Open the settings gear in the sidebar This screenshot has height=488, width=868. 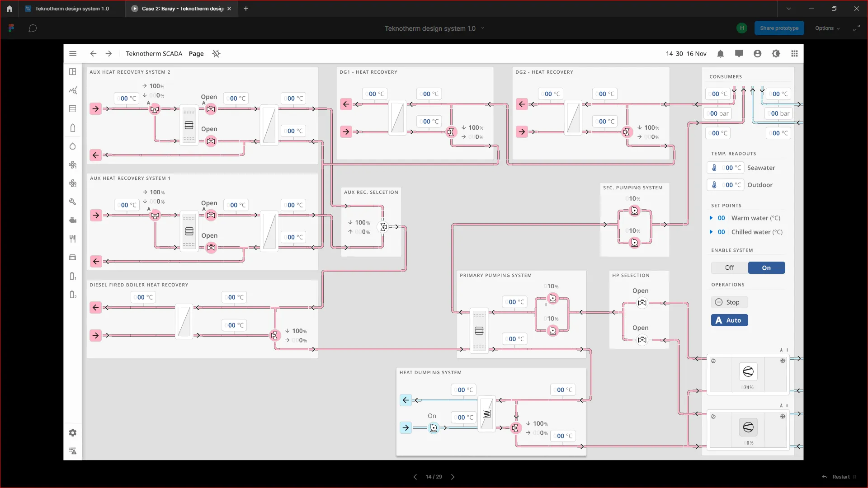pyautogui.click(x=72, y=432)
